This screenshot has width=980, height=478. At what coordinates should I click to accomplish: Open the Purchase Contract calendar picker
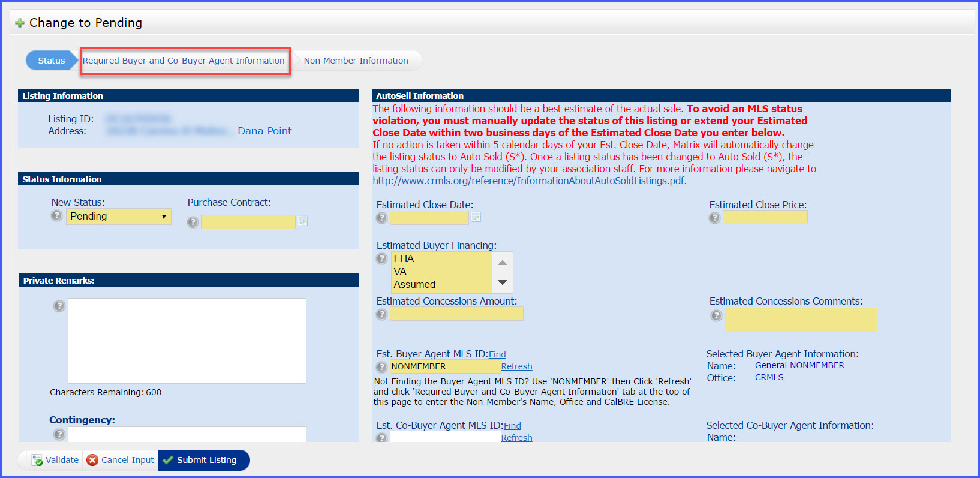[x=302, y=221]
